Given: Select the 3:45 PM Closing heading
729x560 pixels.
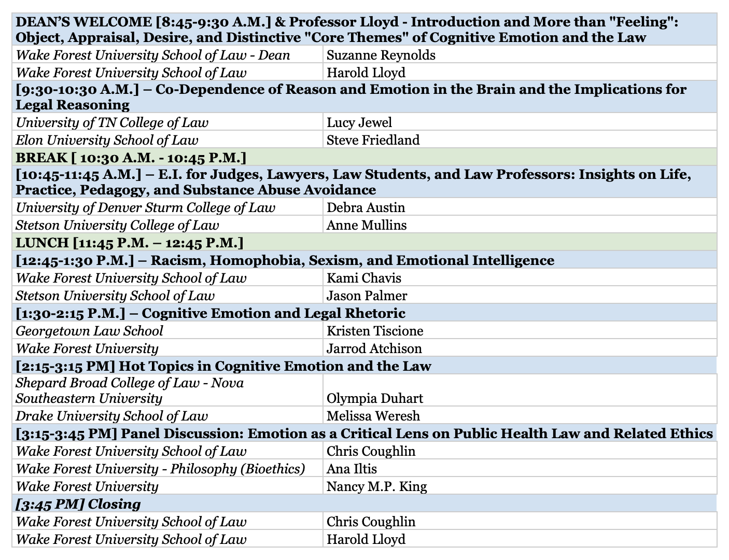Looking at the screenshot, I should pos(364,503).
